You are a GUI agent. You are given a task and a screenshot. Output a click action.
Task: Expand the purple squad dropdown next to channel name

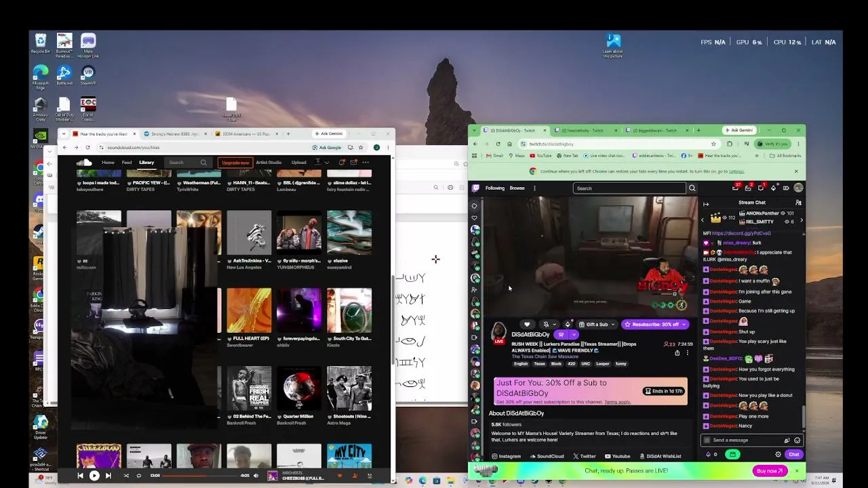click(574, 335)
